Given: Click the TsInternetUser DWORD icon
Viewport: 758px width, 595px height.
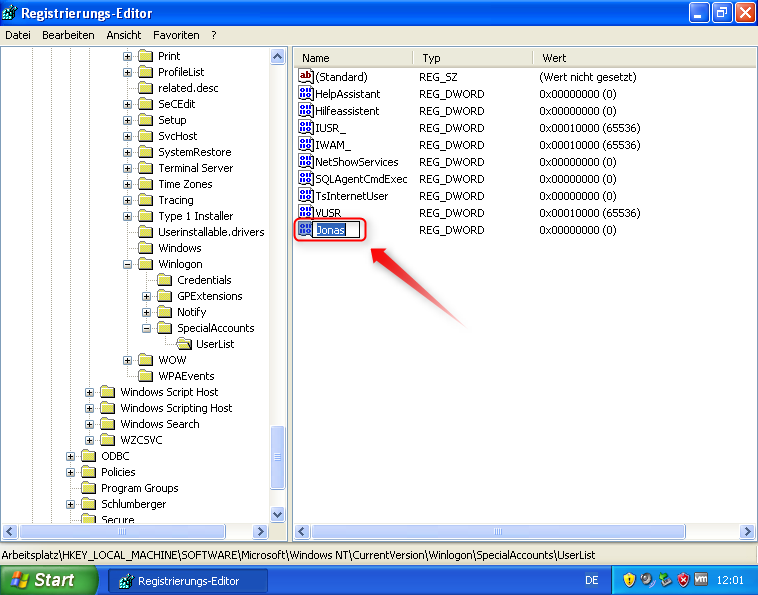Looking at the screenshot, I should [306, 195].
